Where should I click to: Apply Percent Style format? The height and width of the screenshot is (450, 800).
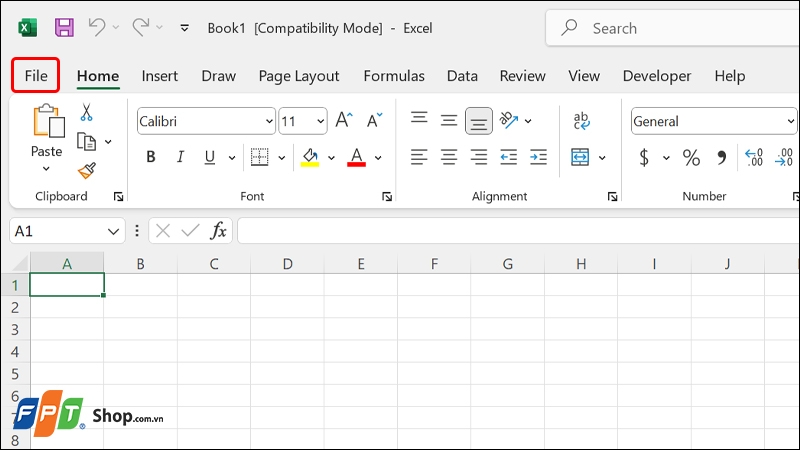pyautogui.click(x=691, y=157)
